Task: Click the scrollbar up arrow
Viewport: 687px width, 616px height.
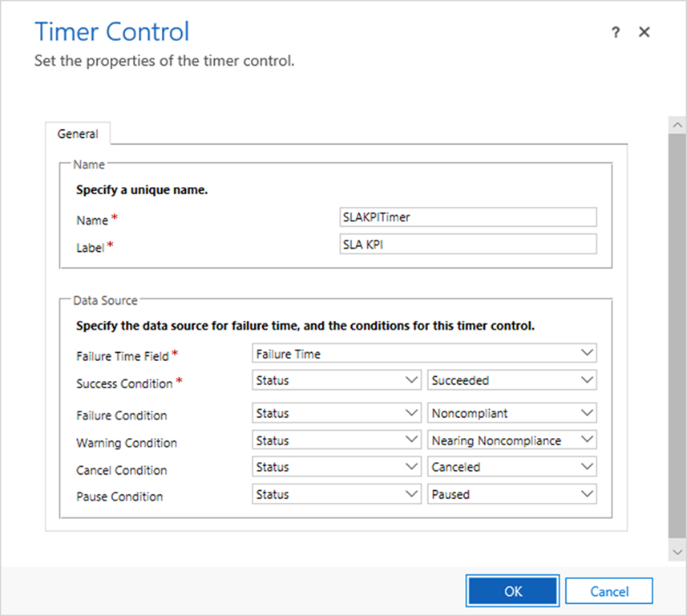Action: [677, 126]
